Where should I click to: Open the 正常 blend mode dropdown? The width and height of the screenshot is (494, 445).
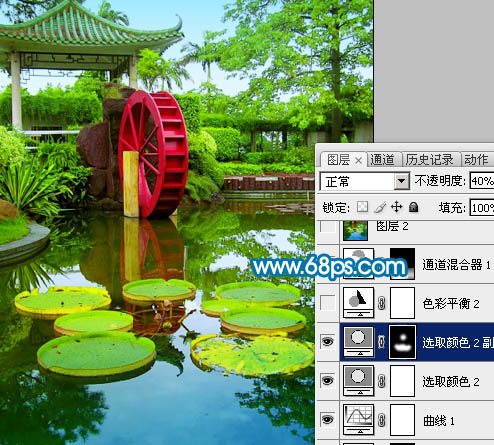tap(364, 181)
